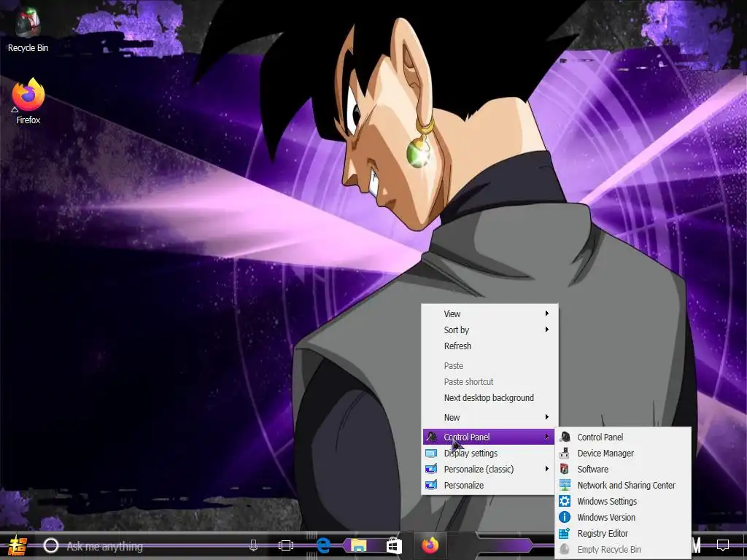Screen dimensions: 747x560
Task: Select View in the context menu
Action: point(489,314)
